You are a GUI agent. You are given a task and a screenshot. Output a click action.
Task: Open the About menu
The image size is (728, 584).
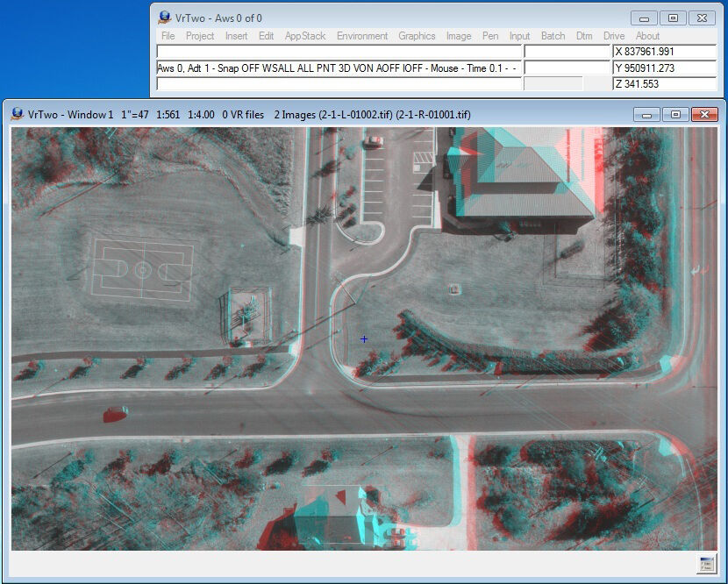click(x=646, y=36)
